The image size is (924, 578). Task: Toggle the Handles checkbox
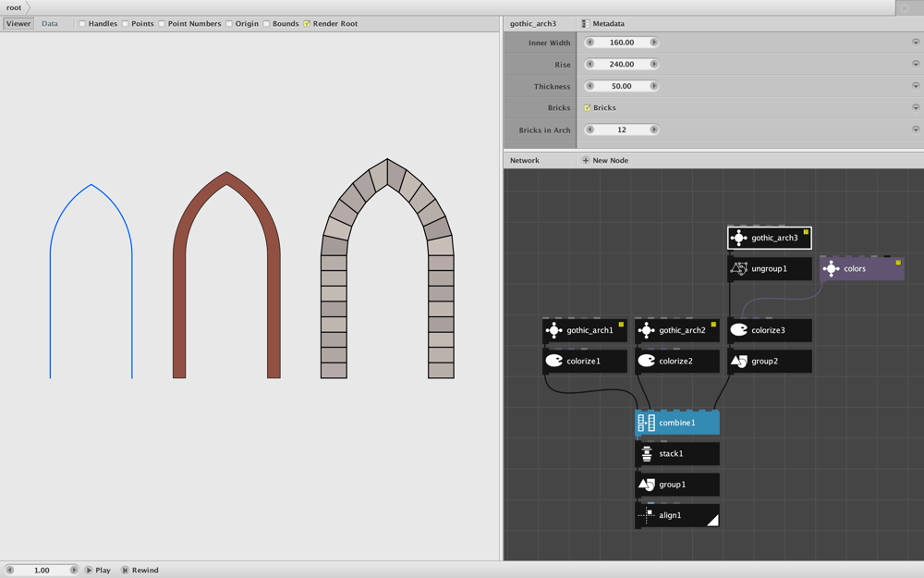(82, 24)
